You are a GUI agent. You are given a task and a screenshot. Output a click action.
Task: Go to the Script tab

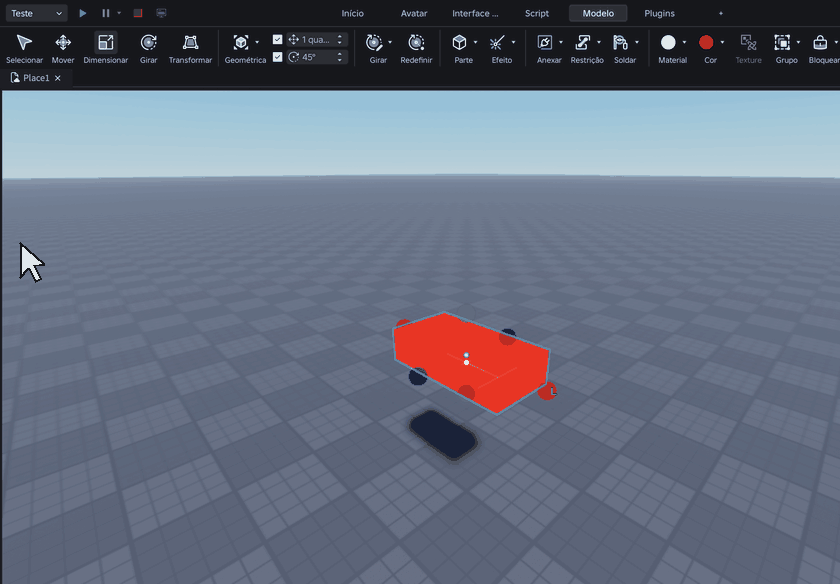[x=537, y=13]
